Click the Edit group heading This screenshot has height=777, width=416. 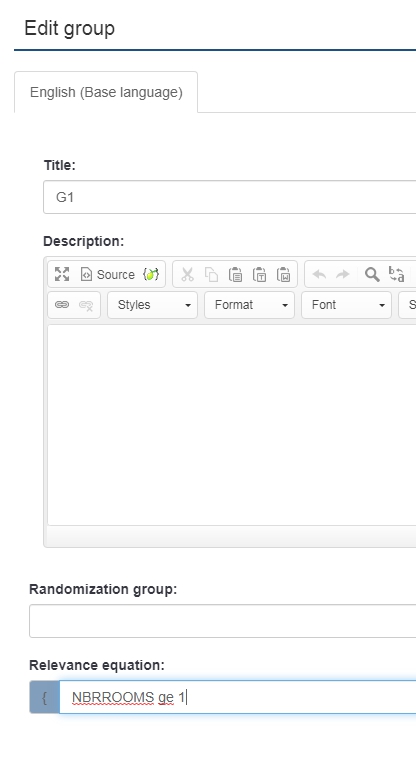click(x=69, y=28)
